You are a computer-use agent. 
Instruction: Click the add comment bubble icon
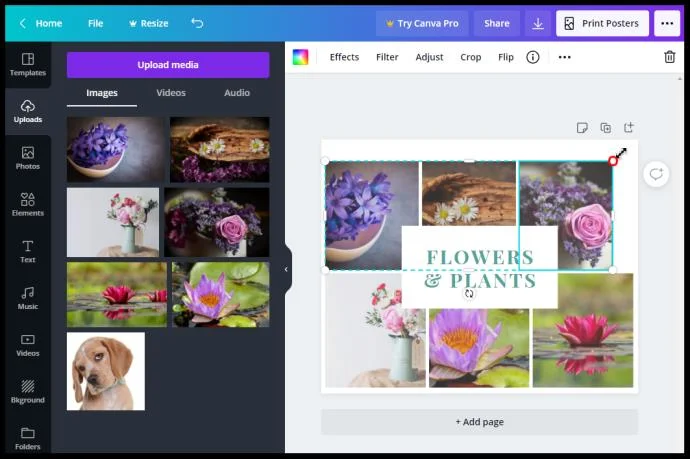click(x=656, y=174)
